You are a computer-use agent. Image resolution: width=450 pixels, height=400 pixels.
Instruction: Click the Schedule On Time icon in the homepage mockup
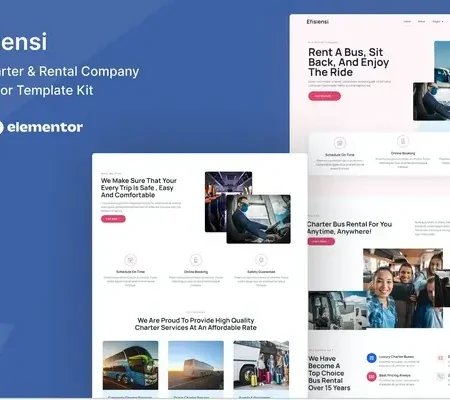click(340, 143)
